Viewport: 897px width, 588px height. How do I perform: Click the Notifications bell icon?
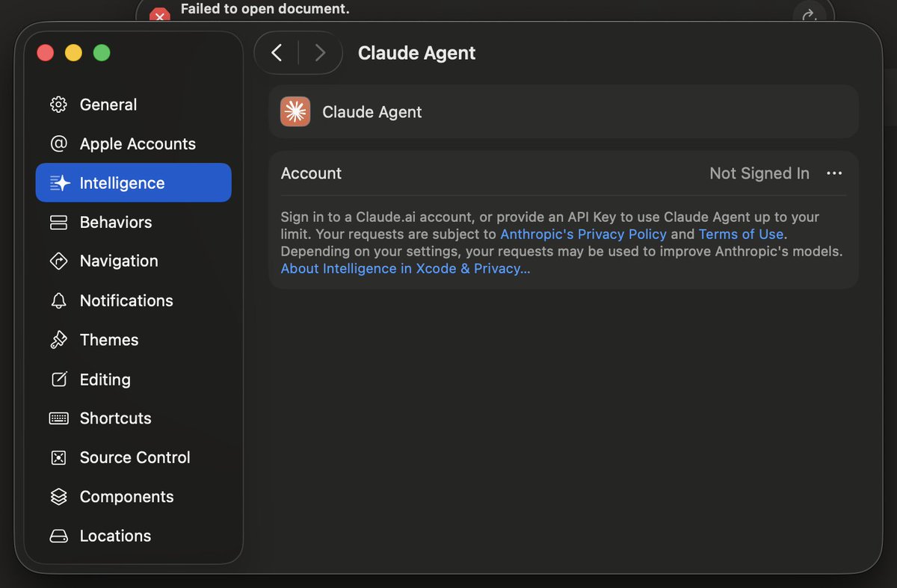point(58,300)
